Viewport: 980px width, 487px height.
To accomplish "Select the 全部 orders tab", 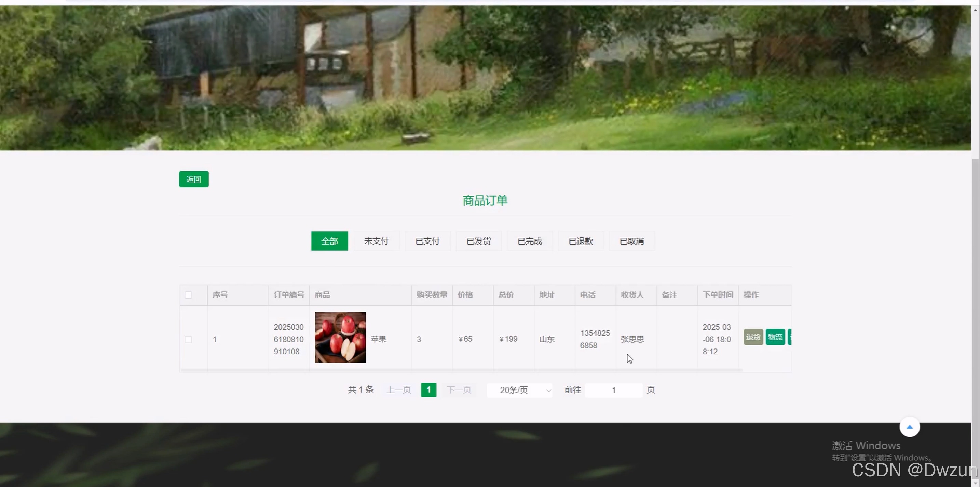I will (329, 241).
